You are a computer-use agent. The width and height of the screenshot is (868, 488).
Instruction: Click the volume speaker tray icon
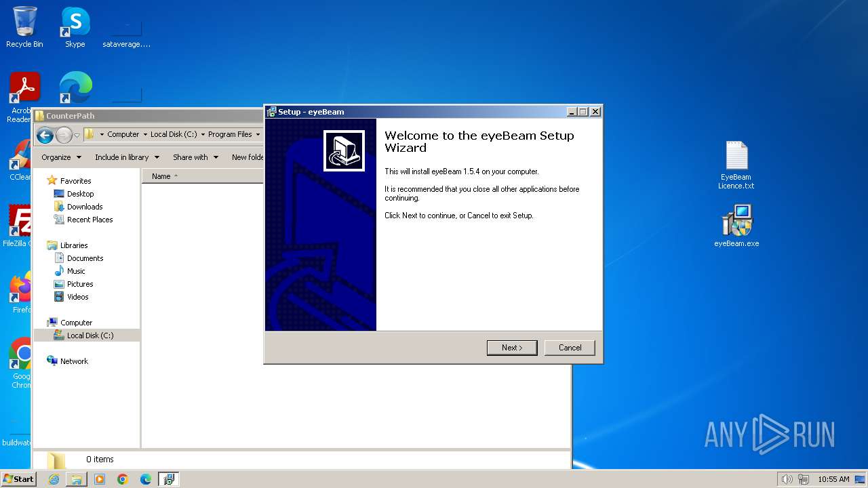pyautogui.click(x=787, y=479)
